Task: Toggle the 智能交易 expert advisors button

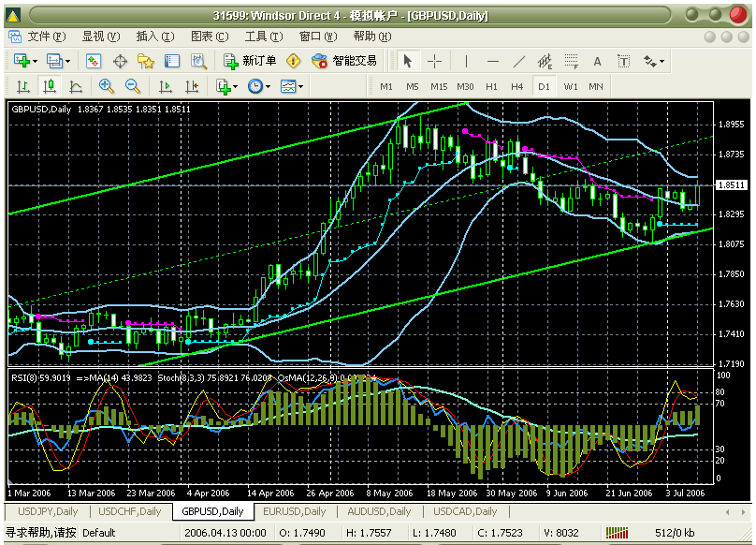Action: click(344, 61)
